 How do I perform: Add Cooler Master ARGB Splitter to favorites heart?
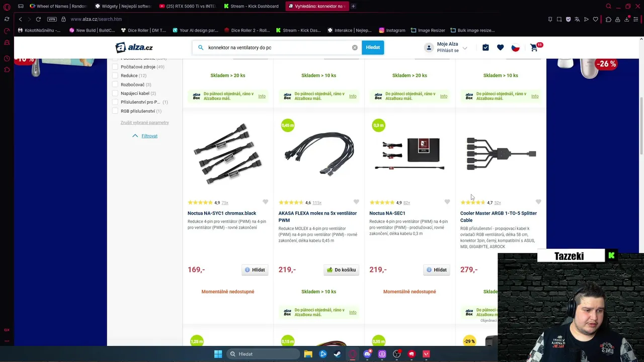click(x=538, y=202)
